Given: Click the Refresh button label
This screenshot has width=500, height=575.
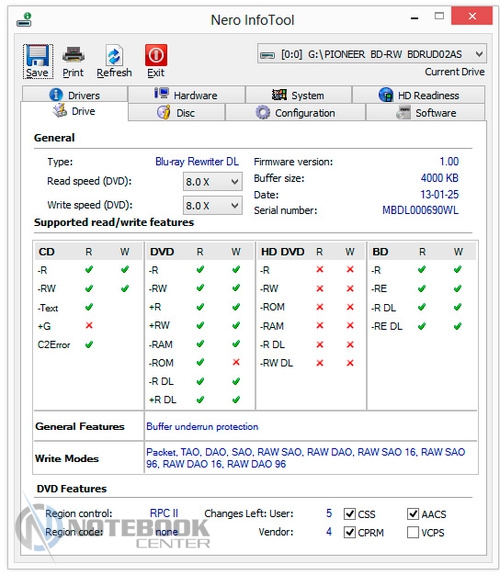Looking at the screenshot, I should [114, 73].
